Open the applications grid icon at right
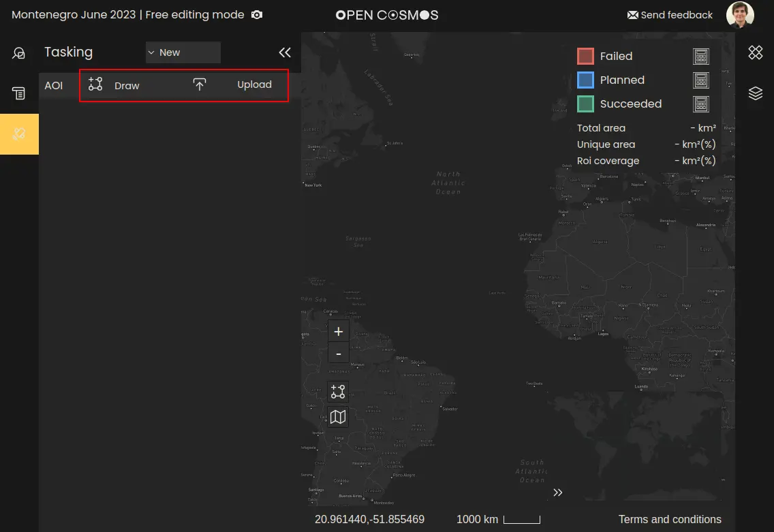Screen dimensions: 774x532 click(755, 52)
